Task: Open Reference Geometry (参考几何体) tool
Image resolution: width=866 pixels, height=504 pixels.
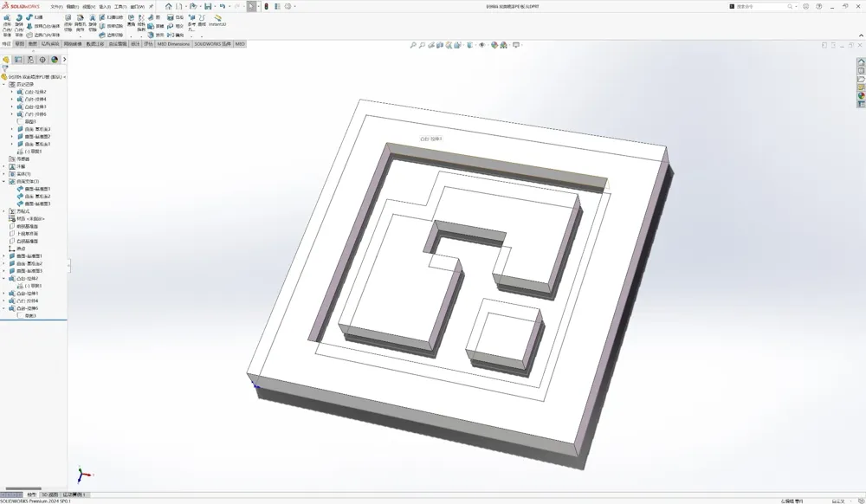Action: [191, 23]
